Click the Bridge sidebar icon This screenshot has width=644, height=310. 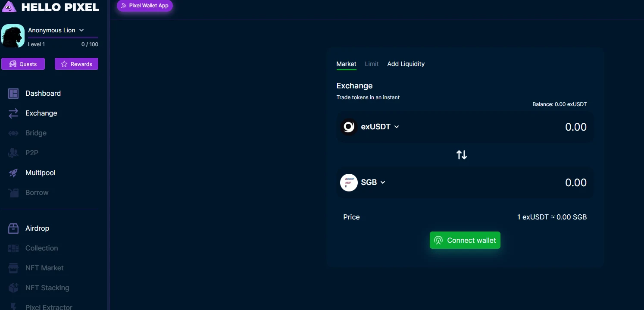[x=13, y=133]
